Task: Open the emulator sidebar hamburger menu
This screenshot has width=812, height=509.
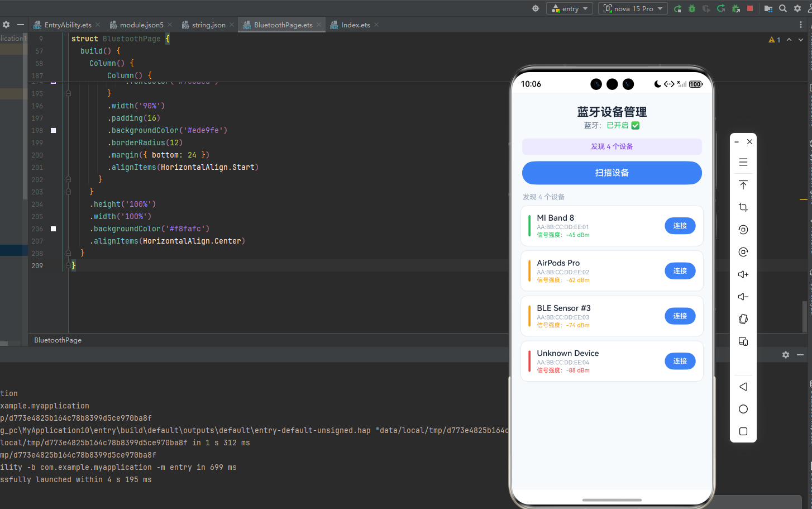Action: (x=743, y=162)
